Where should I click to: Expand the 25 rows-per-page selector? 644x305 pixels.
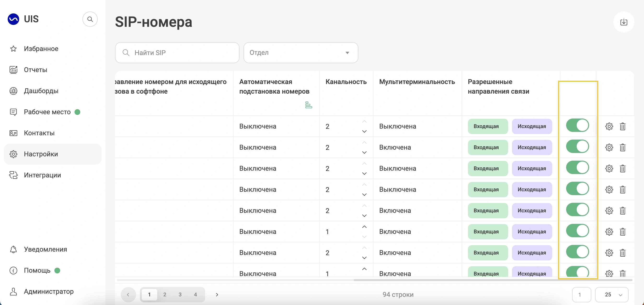point(611,294)
